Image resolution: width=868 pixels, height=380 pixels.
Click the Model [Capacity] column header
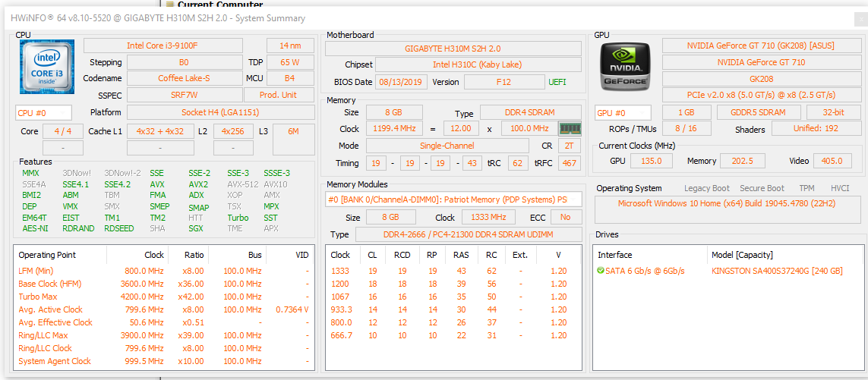(744, 255)
